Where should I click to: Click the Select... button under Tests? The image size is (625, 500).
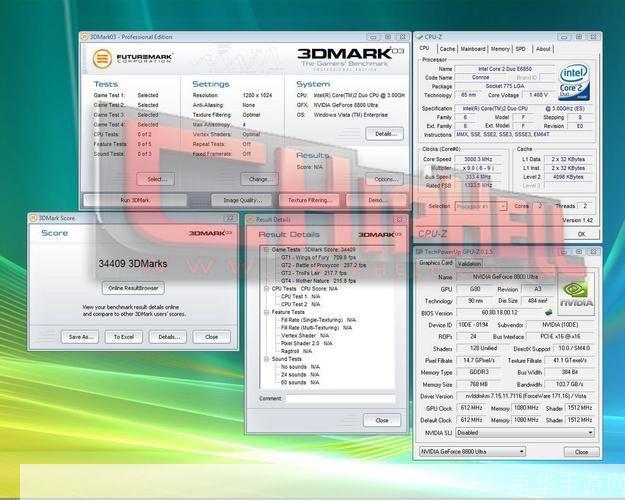click(x=157, y=179)
